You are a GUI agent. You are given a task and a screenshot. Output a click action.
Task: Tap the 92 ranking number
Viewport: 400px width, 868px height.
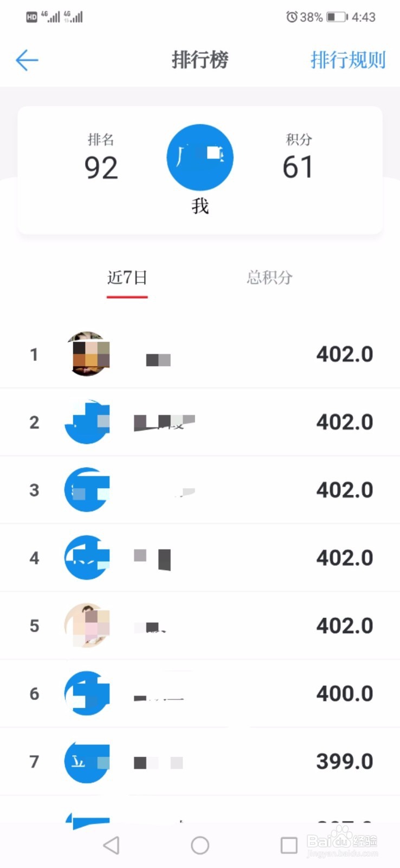101,168
